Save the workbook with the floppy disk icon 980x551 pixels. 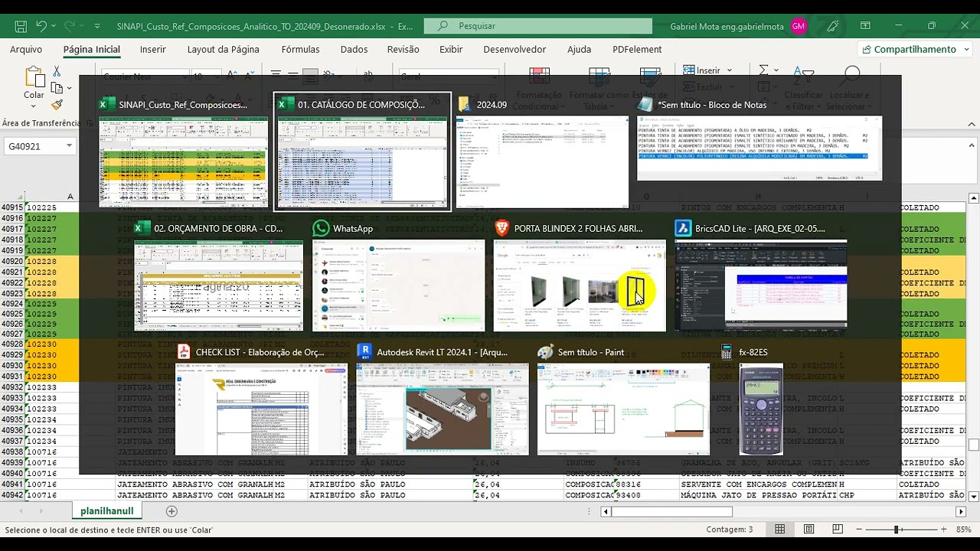(21, 26)
